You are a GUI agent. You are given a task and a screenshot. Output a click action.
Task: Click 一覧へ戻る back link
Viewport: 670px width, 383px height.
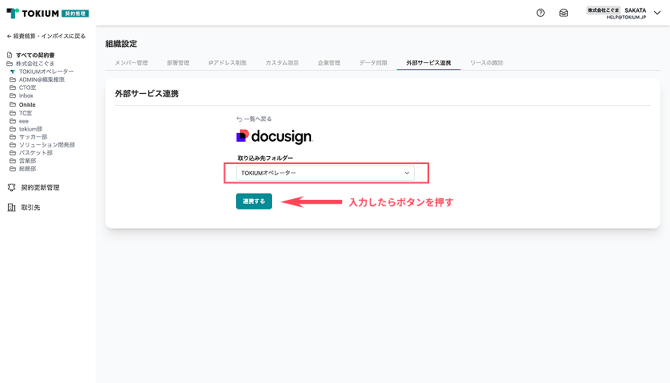click(254, 119)
